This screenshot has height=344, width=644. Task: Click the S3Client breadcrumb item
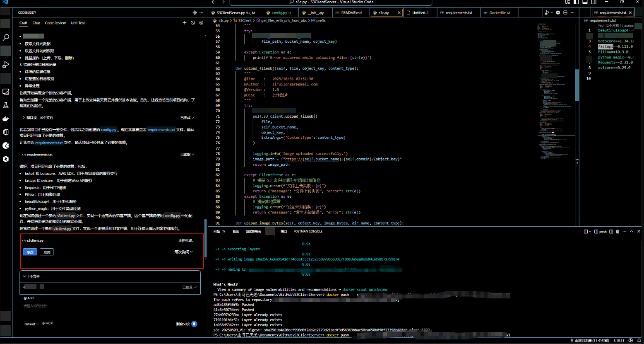point(243,20)
